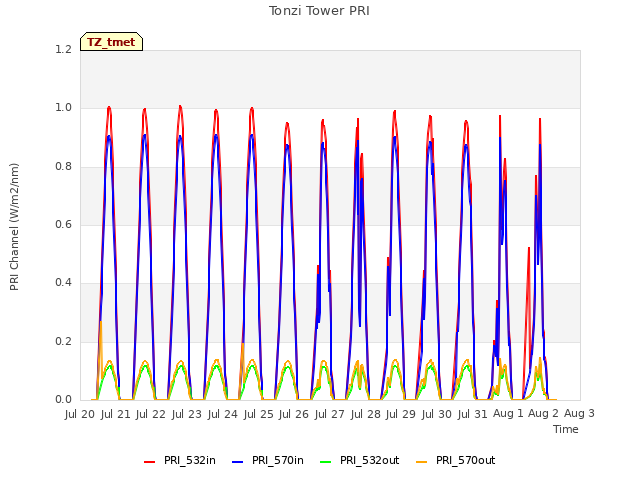Click the Jul 22 x-axis tick label
This screenshot has height=480, width=640.
[151, 414]
